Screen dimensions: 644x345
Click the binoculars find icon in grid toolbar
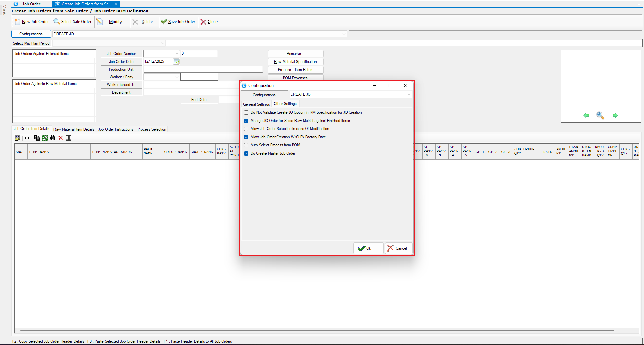[52, 138]
